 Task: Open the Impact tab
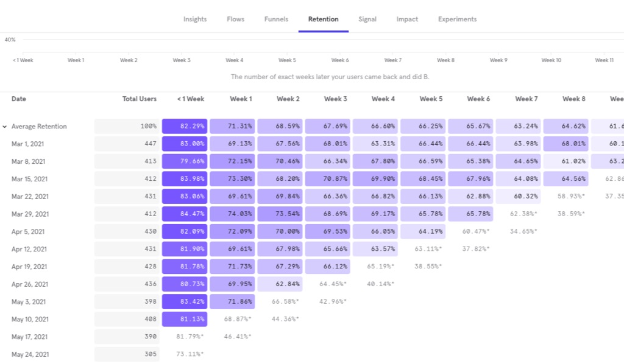coord(407,19)
